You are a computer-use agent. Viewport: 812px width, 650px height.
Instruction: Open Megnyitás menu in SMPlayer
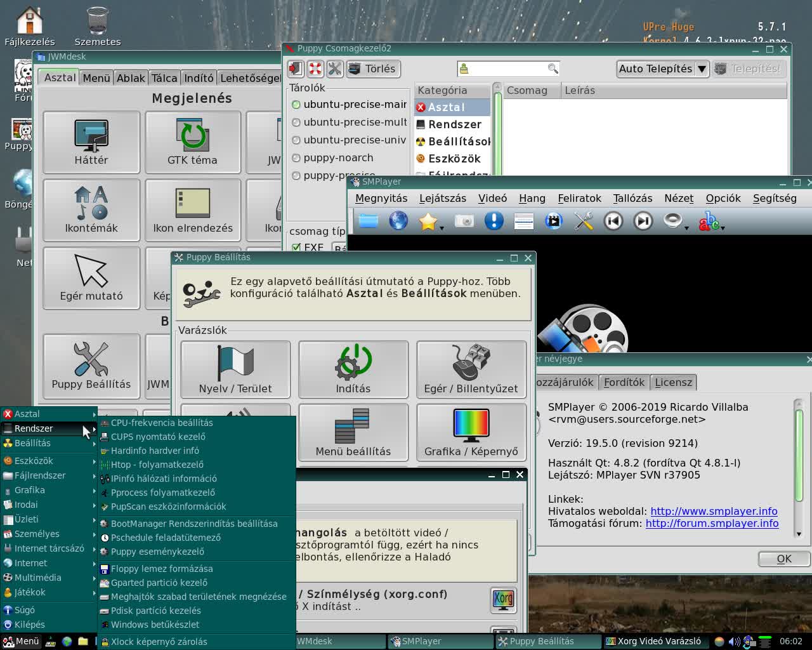point(381,199)
